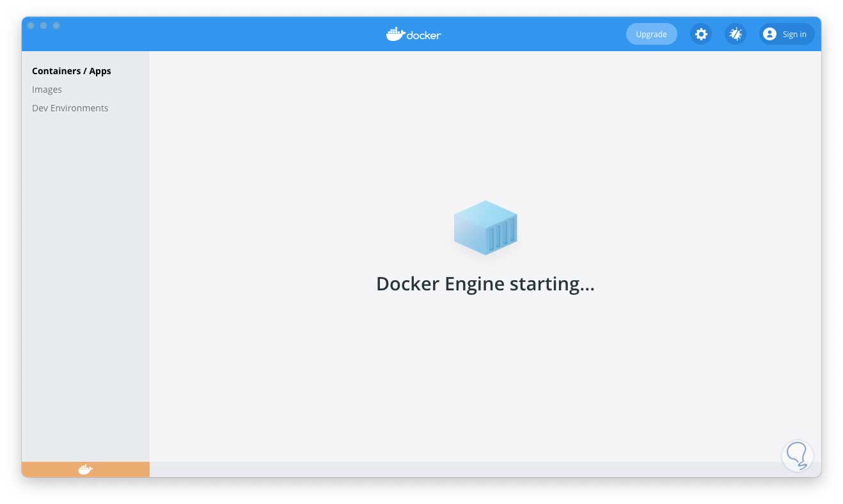Image resolution: width=843 pixels, height=504 pixels.
Task: Minimize the Docker Desktop window
Action: click(x=43, y=26)
